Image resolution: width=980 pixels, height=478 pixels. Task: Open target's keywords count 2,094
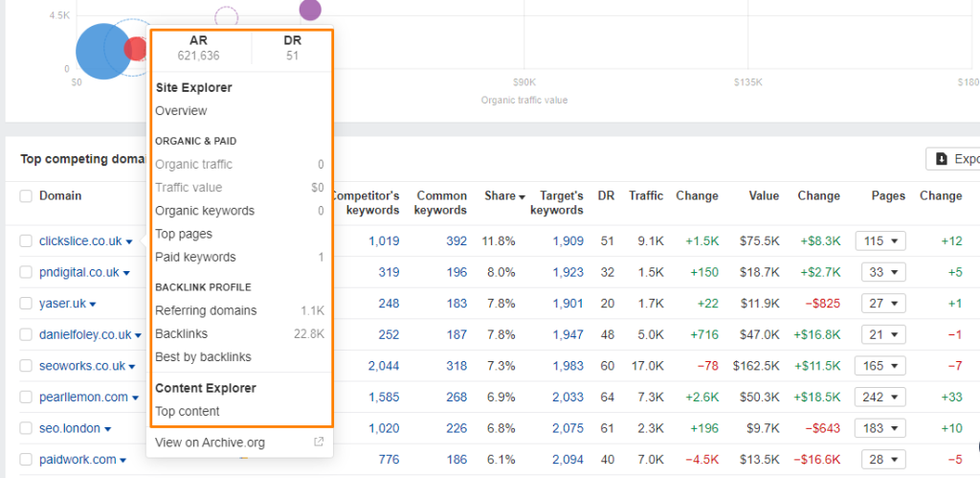click(x=568, y=460)
